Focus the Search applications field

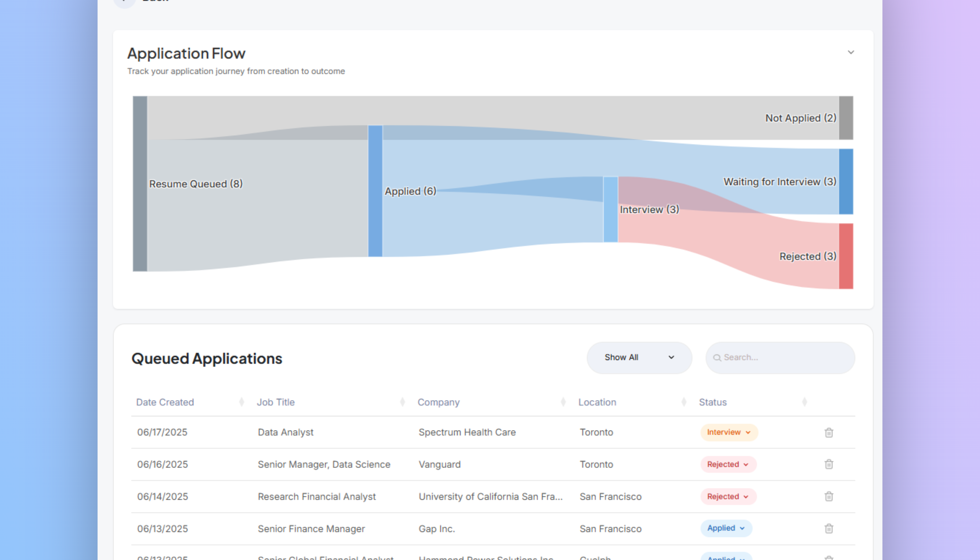coord(780,357)
